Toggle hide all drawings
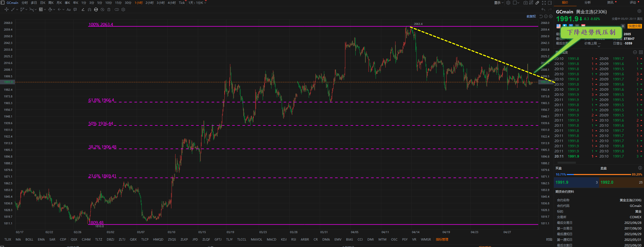Screen dimensions: 644x247 point(102,10)
